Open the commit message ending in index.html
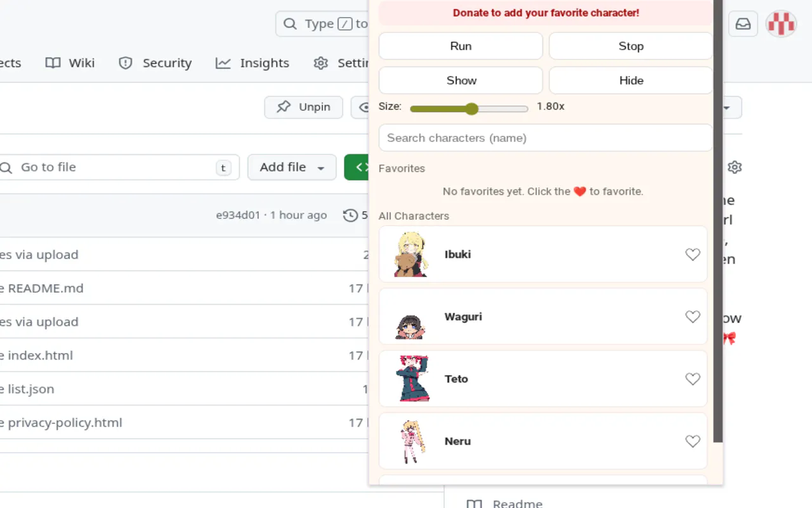812x508 pixels. coord(36,356)
